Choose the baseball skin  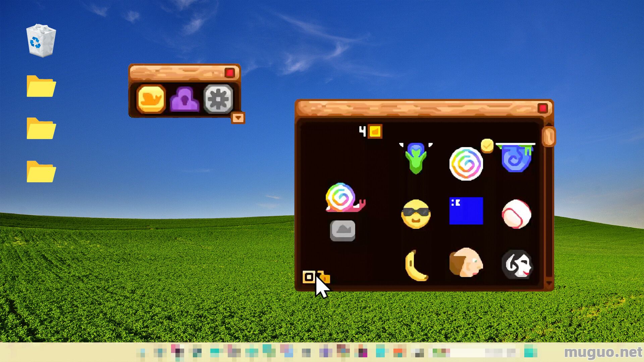(x=517, y=214)
